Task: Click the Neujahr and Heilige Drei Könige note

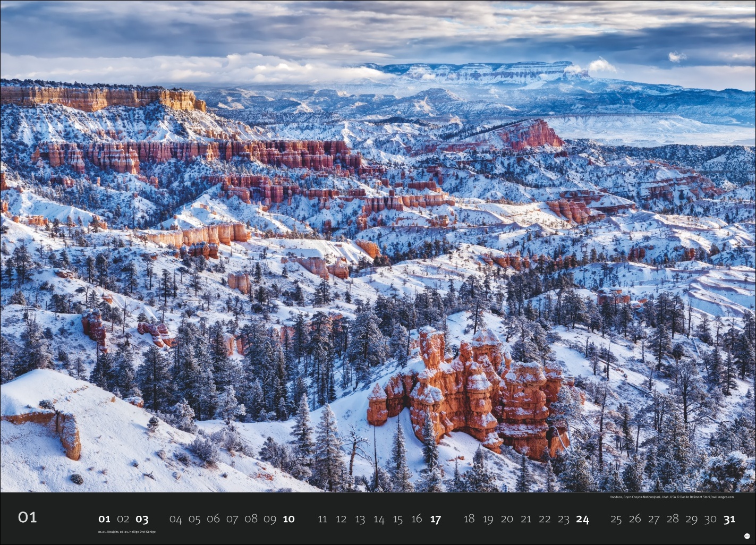Action: (x=126, y=532)
